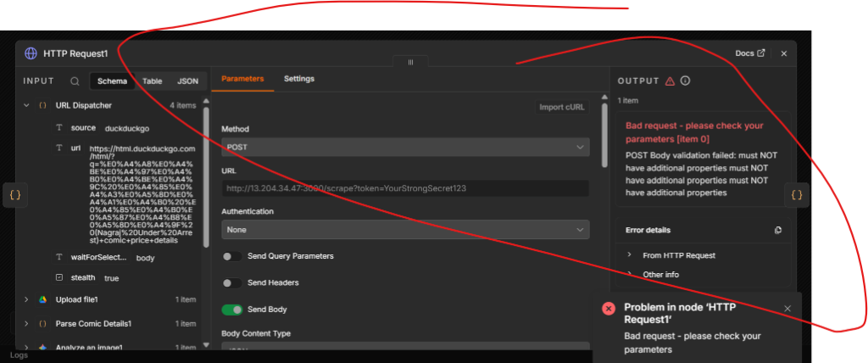This screenshot has height=363, width=868.
Task: Open the input search magnifier icon
Action: (75, 81)
